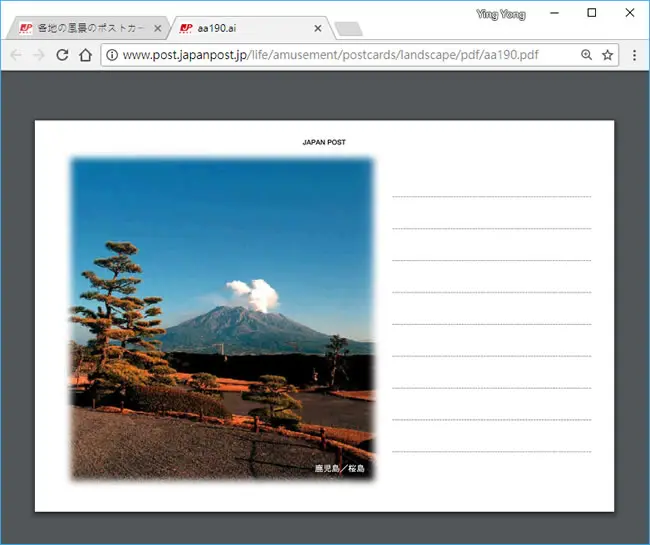650x545 pixels.
Task: Open the Chrome three-dot menu
Action: click(634, 55)
